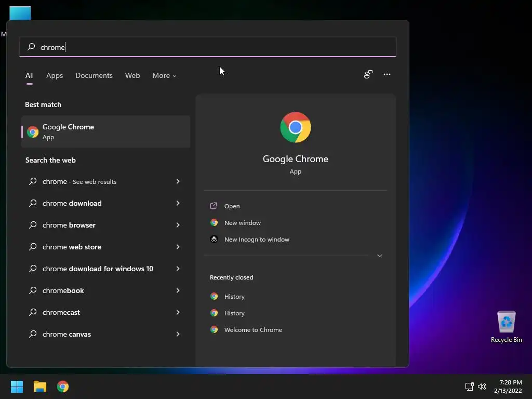Viewport: 532px width, 399px height.
Task: Click the incognito icon beside New Incognito window
Action: pyautogui.click(x=214, y=239)
